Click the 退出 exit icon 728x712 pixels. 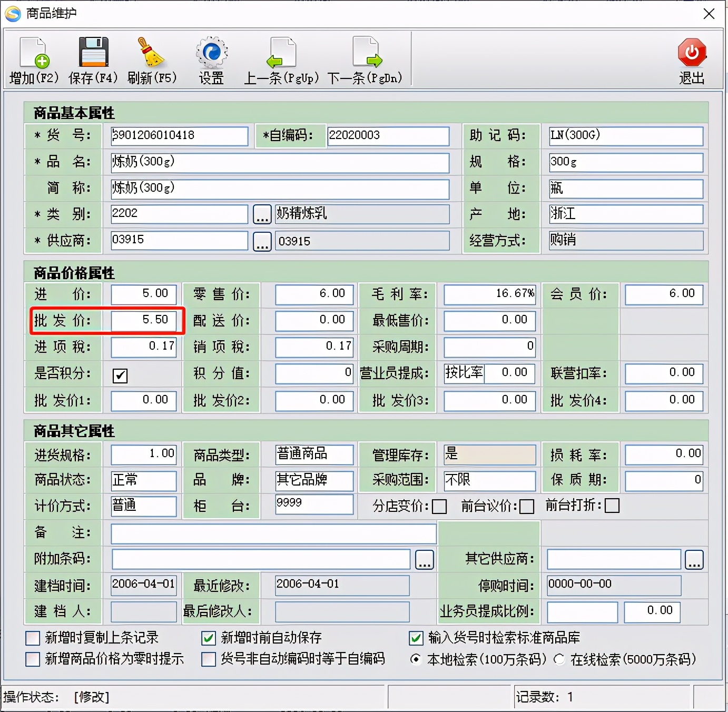point(692,51)
